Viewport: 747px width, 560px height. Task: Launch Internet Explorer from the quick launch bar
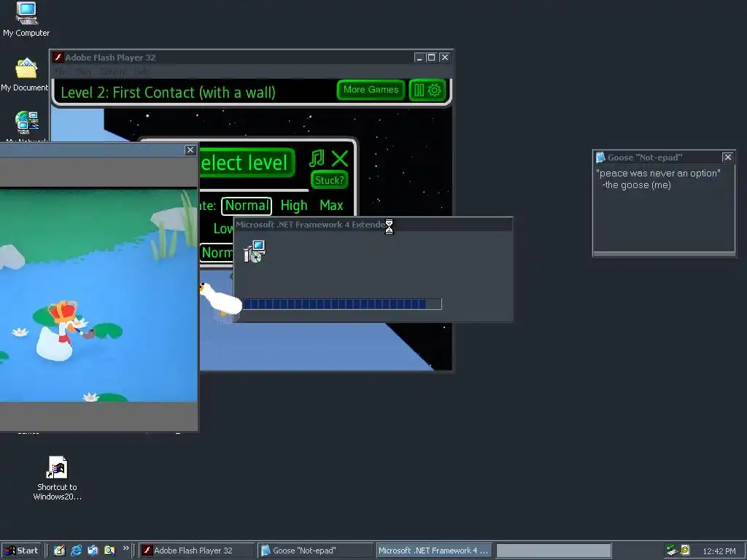[76, 551]
